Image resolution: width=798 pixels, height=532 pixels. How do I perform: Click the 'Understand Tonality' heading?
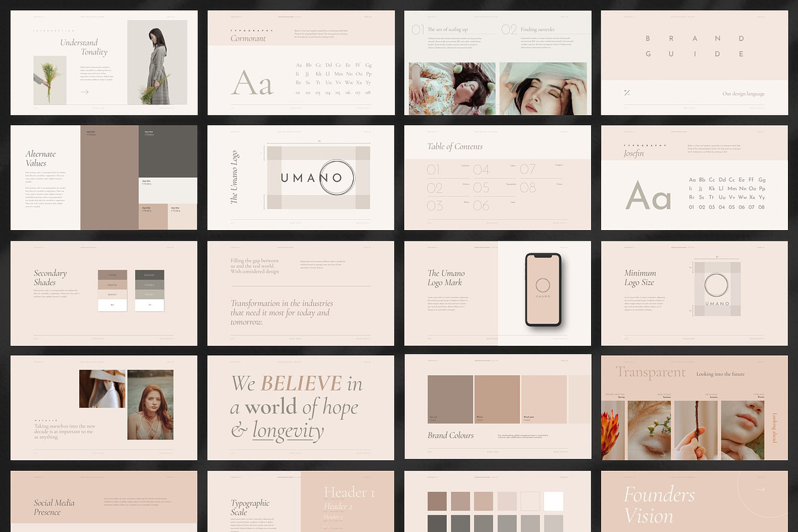pyautogui.click(x=84, y=47)
